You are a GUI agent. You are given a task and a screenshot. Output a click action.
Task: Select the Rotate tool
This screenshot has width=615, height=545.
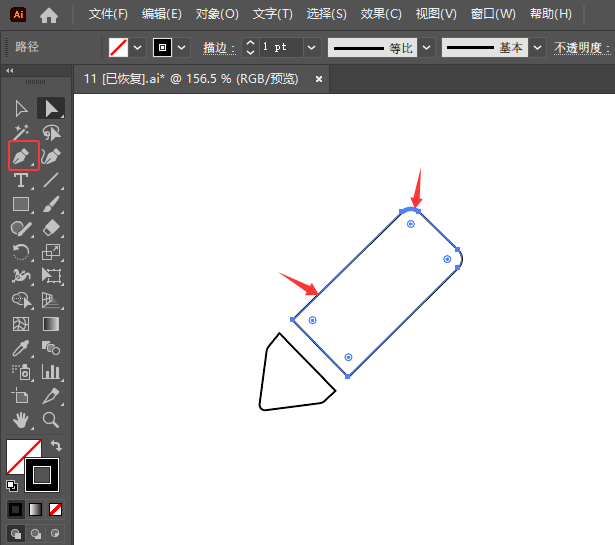point(21,252)
